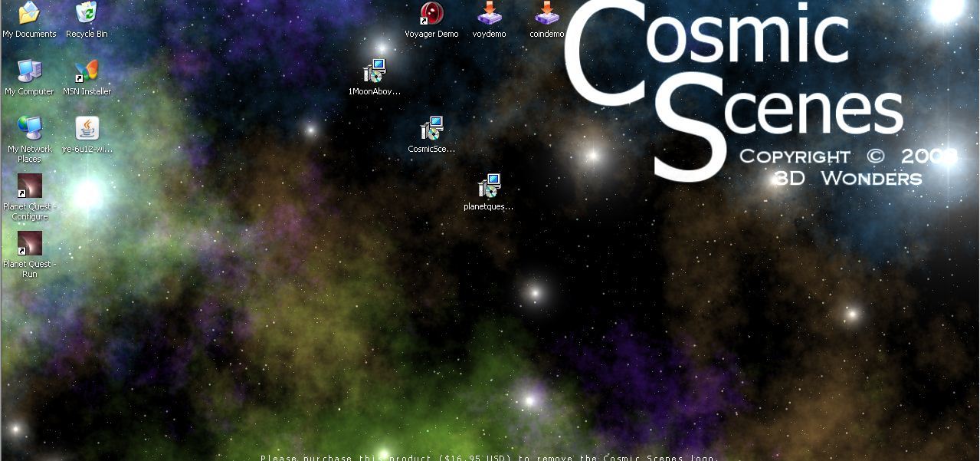Launch the voydemo download item
This screenshot has width=980, height=461.
pos(489,14)
